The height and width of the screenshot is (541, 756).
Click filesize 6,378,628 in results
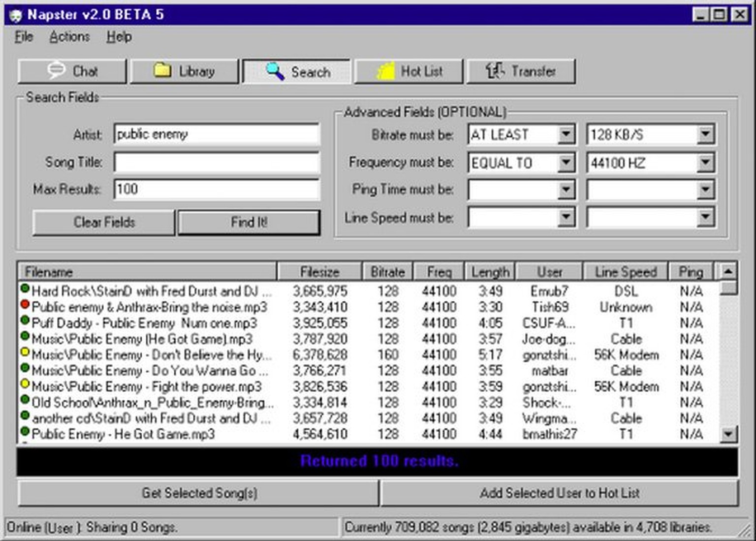click(320, 355)
